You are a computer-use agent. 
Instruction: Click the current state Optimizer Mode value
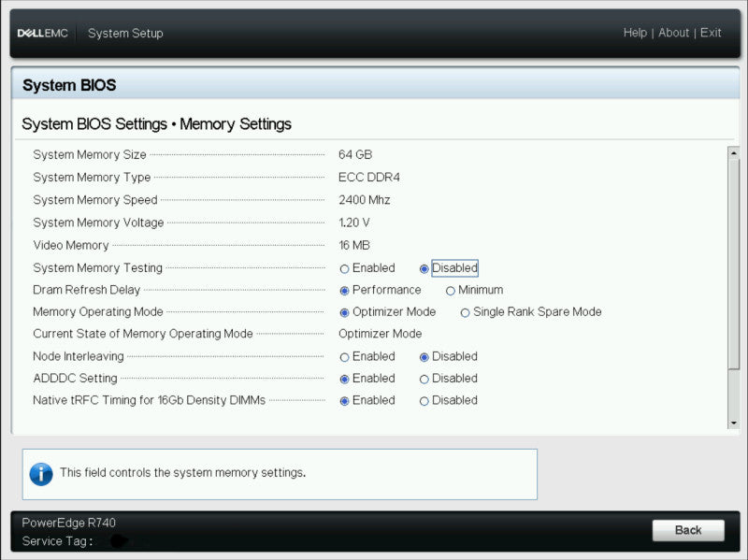point(380,334)
